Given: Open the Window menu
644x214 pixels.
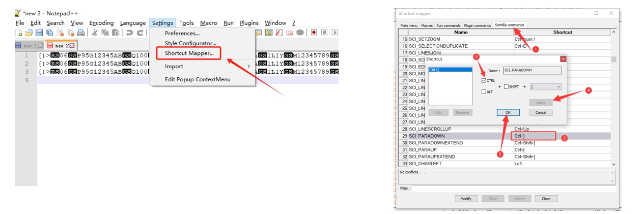Looking at the screenshot, I should click(x=275, y=23).
